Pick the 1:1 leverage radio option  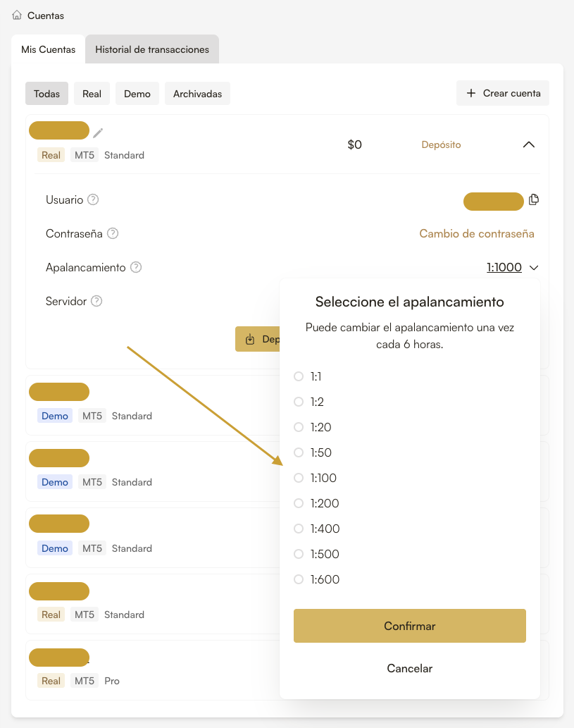coord(299,376)
